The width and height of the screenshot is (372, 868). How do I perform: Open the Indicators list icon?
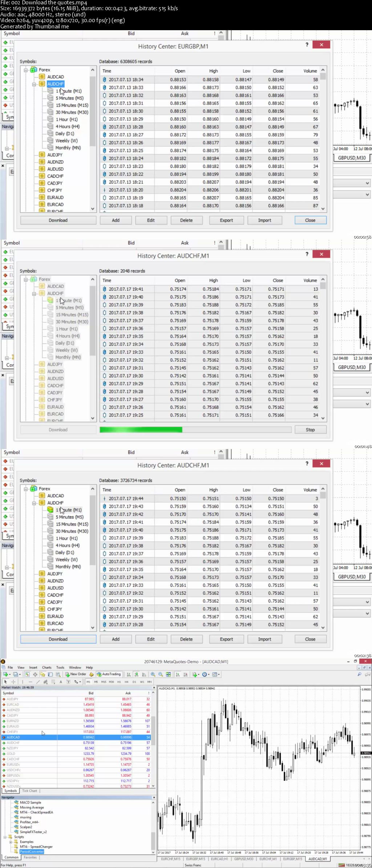click(x=195, y=674)
